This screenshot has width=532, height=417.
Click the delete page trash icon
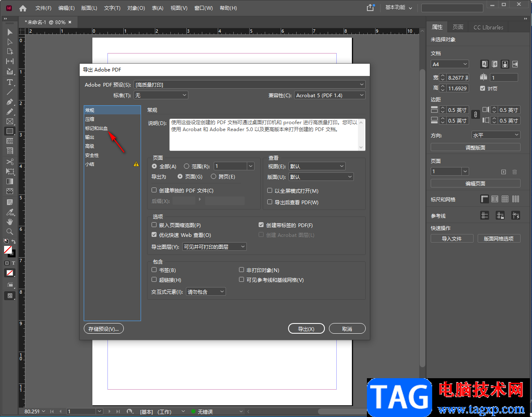tap(515, 172)
